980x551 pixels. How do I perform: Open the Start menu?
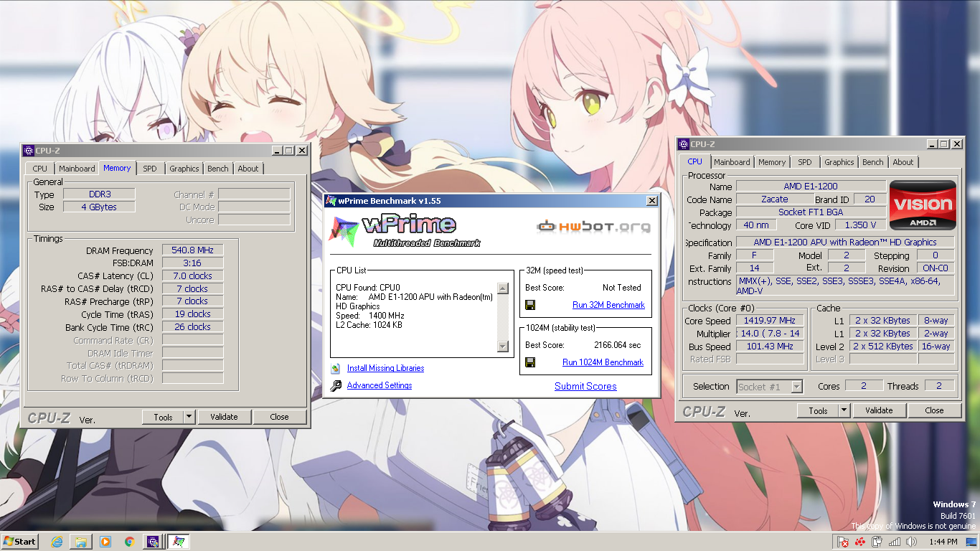click(x=20, y=542)
